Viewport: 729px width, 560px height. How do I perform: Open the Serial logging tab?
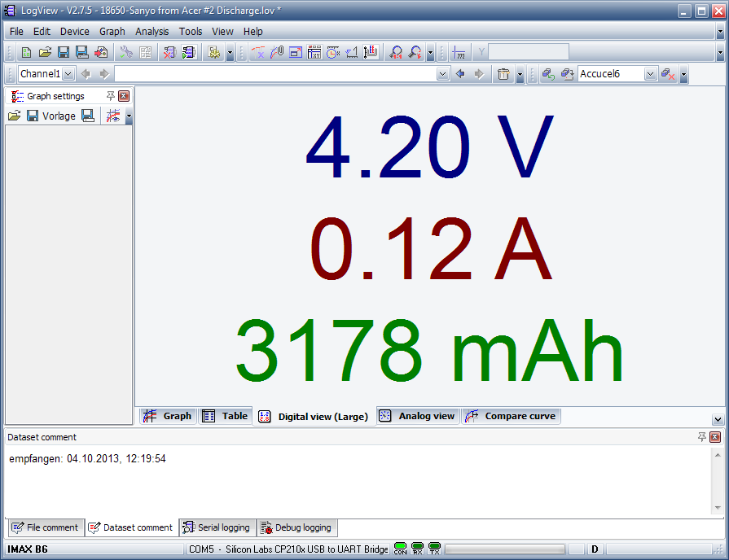click(217, 527)
